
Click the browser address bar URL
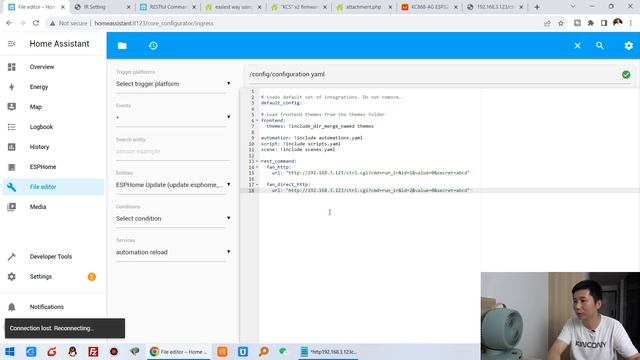(x=154, y=23)
